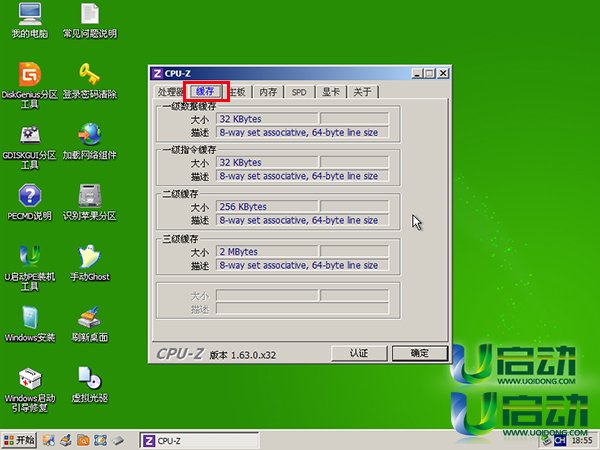Click the orange third quick launch icon

83,440
